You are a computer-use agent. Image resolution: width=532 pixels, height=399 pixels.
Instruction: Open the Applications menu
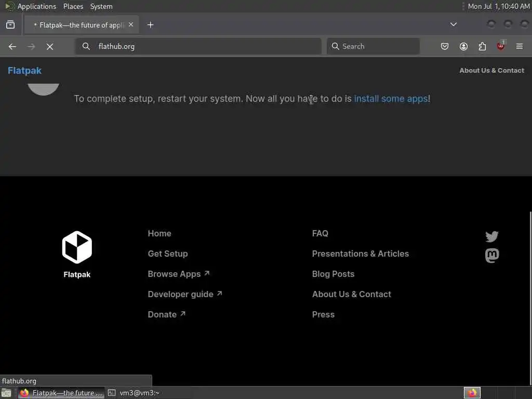[x=37, y=6]
